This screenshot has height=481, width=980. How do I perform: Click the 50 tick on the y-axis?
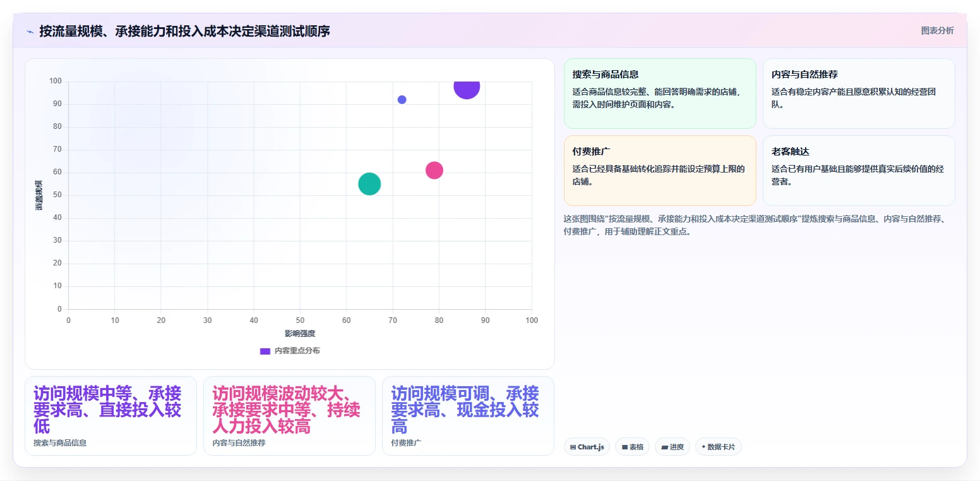tap(57, 195)
